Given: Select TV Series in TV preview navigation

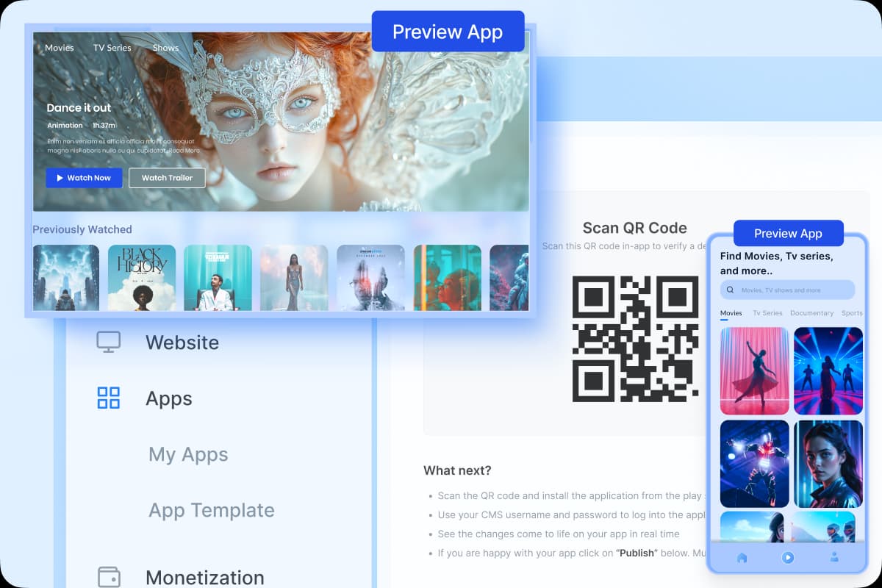Looking at the screenshot, I should pyautogui.click(x=112, y=48).
